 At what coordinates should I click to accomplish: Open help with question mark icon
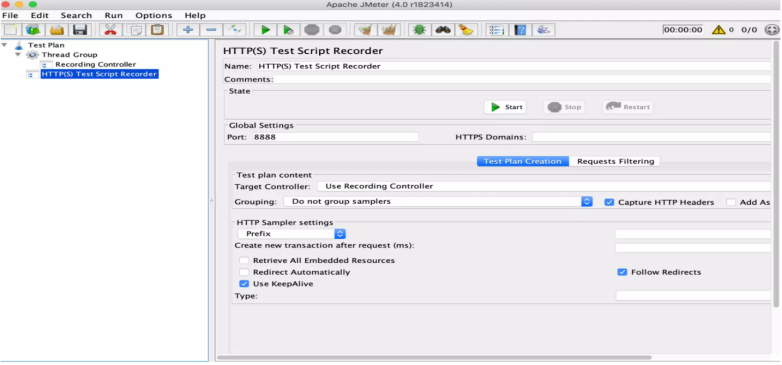520,30
